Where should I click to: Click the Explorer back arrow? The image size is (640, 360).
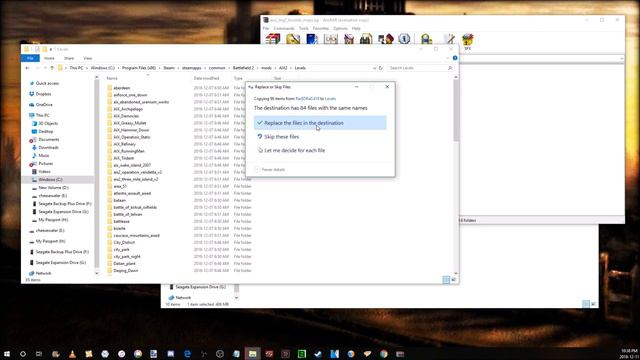coord(27,68)
